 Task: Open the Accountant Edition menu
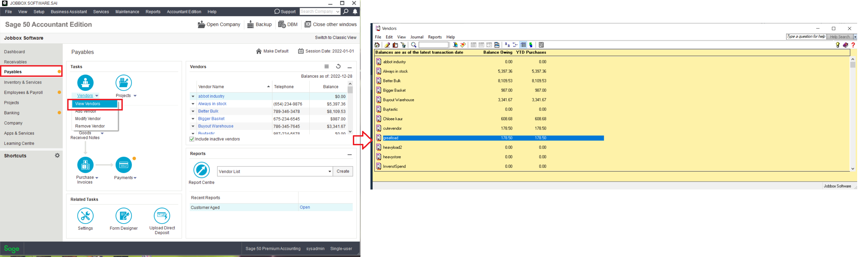point(184,12)
